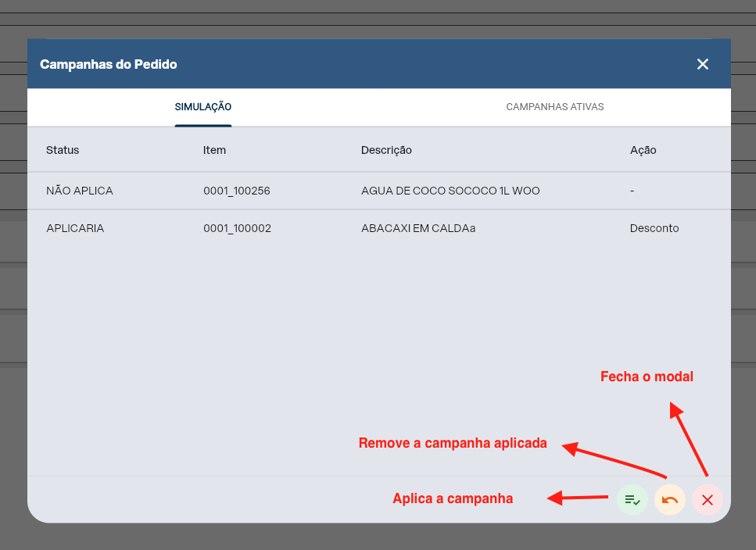Select item code 0001_100256
This screenshot has width=756, height=550.
coord(237,191)
